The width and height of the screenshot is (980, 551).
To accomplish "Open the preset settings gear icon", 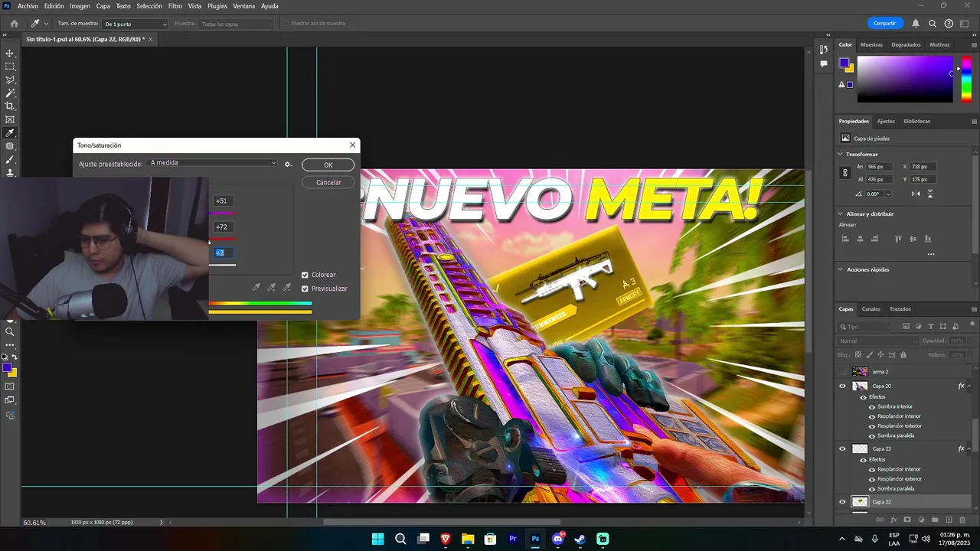I will click(288, 164).
